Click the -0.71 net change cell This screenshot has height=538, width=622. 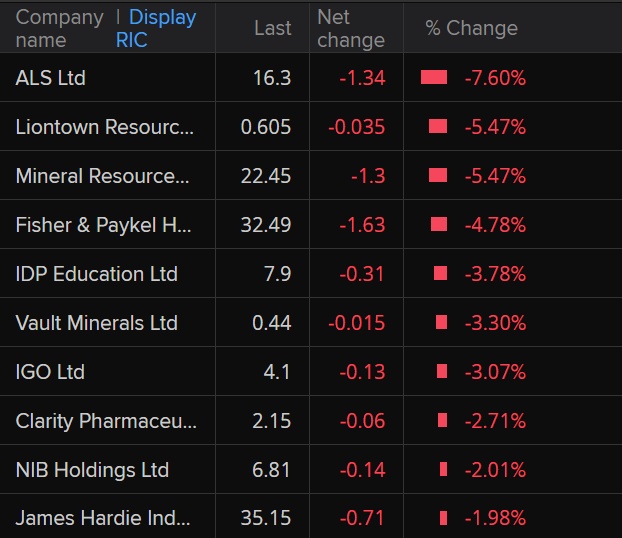pos(362,519)
